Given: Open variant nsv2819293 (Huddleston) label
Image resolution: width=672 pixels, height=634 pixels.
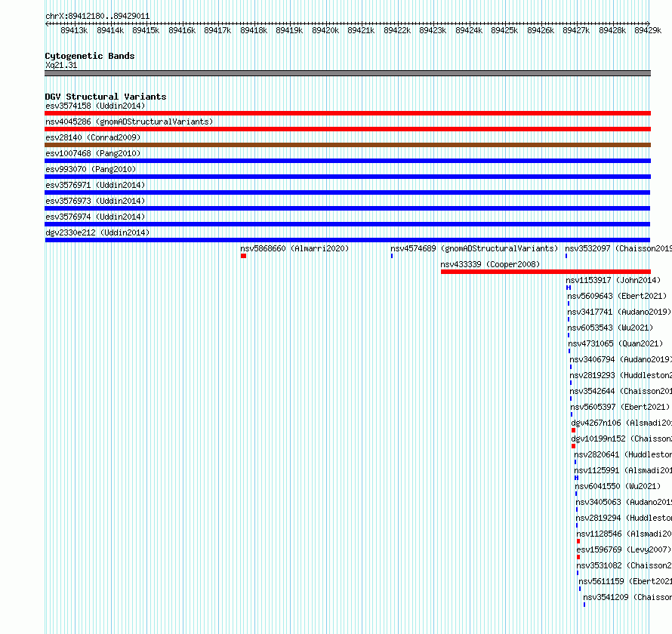Looking at the screenshot, I should [621, 375].
